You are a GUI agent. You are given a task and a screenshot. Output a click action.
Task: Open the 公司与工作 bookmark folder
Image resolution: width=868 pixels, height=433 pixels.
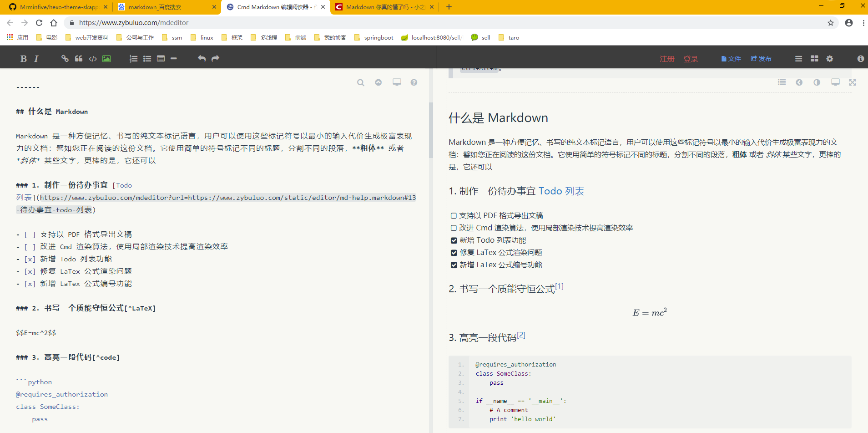tap(135, 37)
